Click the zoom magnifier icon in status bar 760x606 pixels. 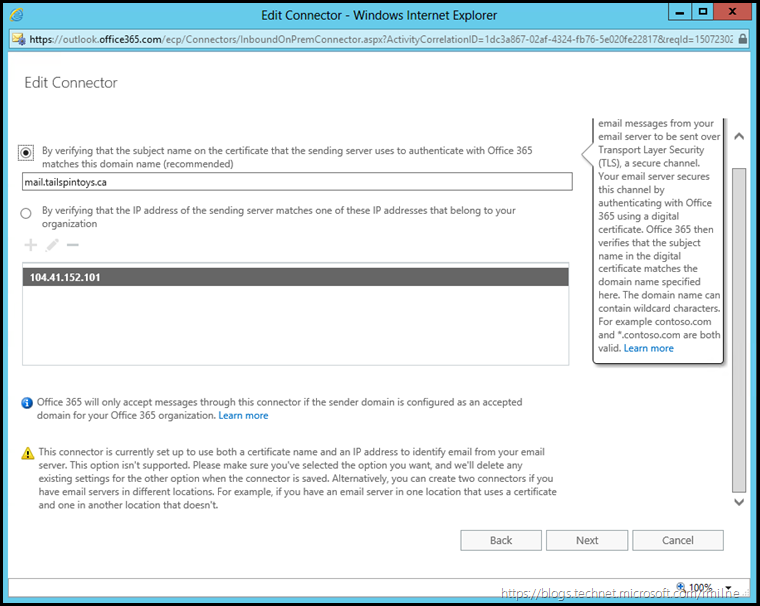tap(681, 588)
